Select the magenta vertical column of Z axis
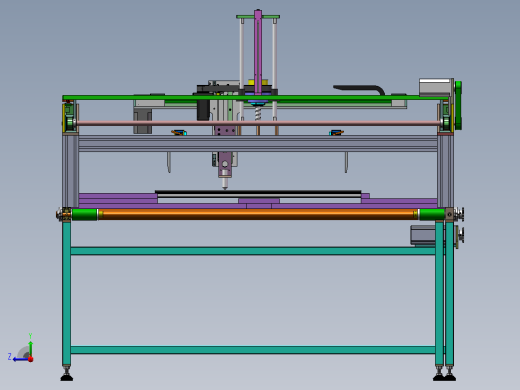Image resolution: width=520 pixels, height=390 pixels. tap(258, 52)
